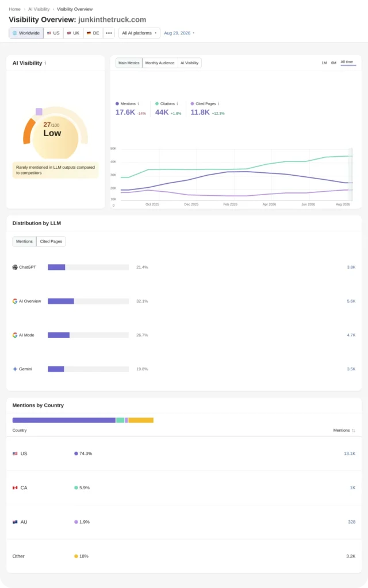Click the AI Mode distribution bar
368x588 pixels.
click(x=88, y=335)
